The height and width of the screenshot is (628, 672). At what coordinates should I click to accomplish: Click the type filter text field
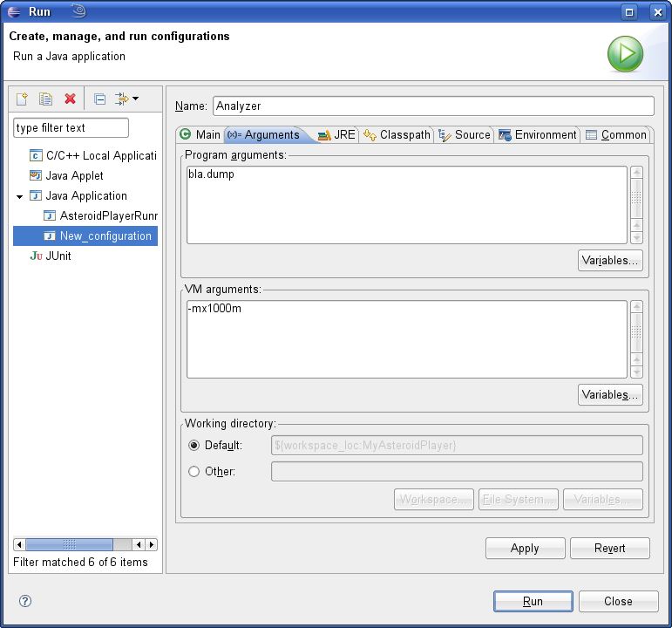coord(71,128)
